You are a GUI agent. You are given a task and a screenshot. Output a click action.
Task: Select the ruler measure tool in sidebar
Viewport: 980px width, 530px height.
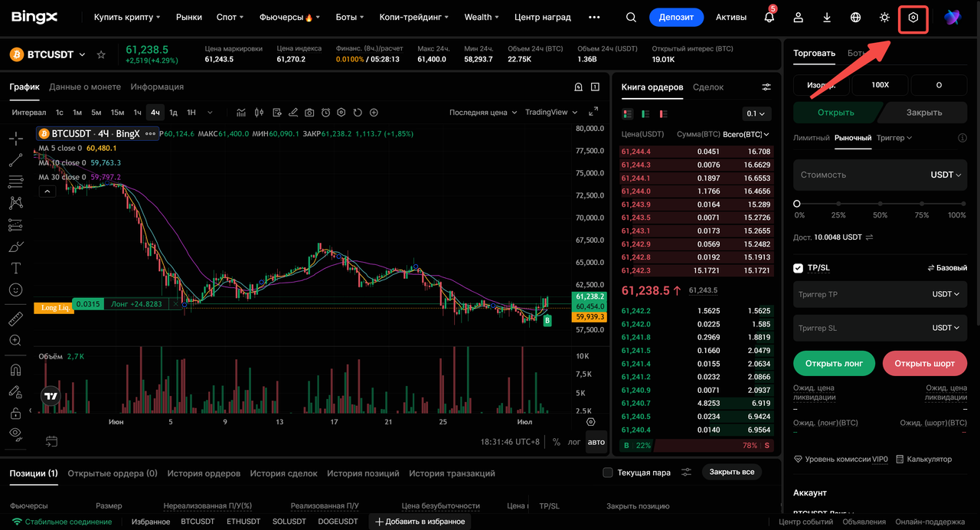tap(15, 319)
